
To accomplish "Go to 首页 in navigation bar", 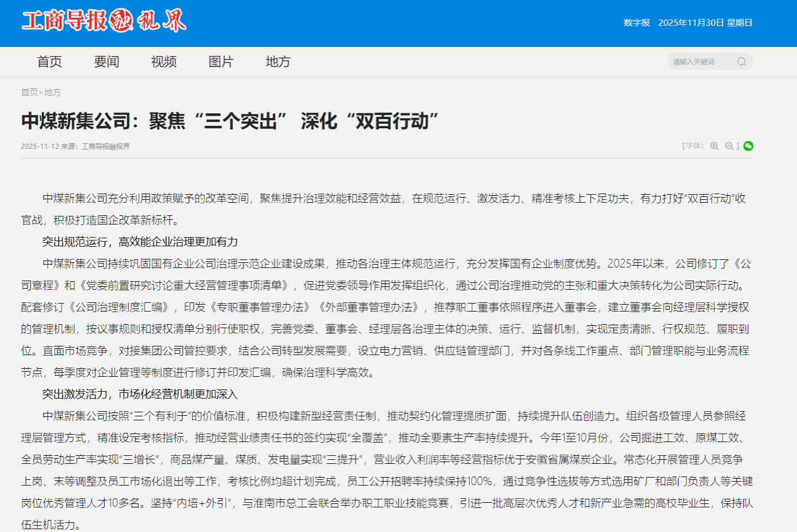I will coord(49,62).
